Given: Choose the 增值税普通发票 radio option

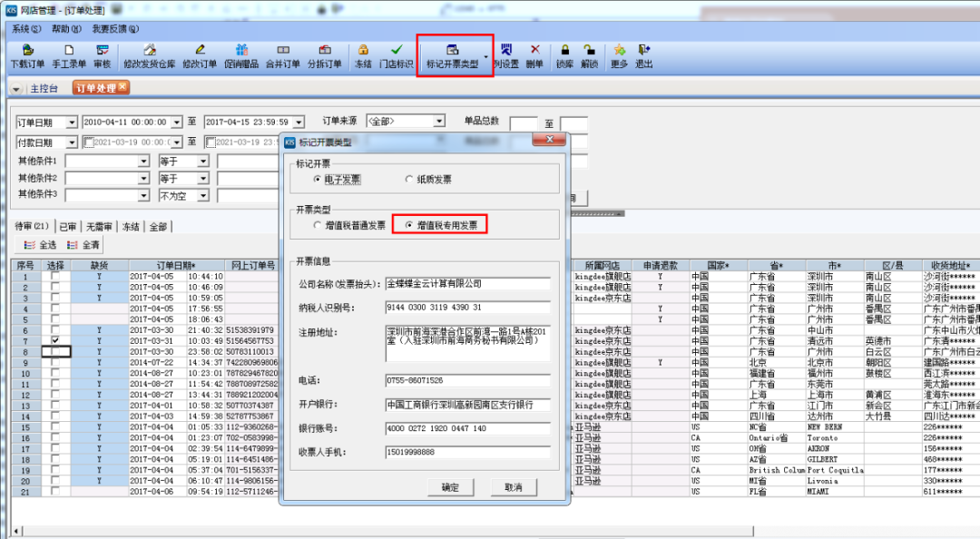Looking at the screenshot, I should click(318, 224).
